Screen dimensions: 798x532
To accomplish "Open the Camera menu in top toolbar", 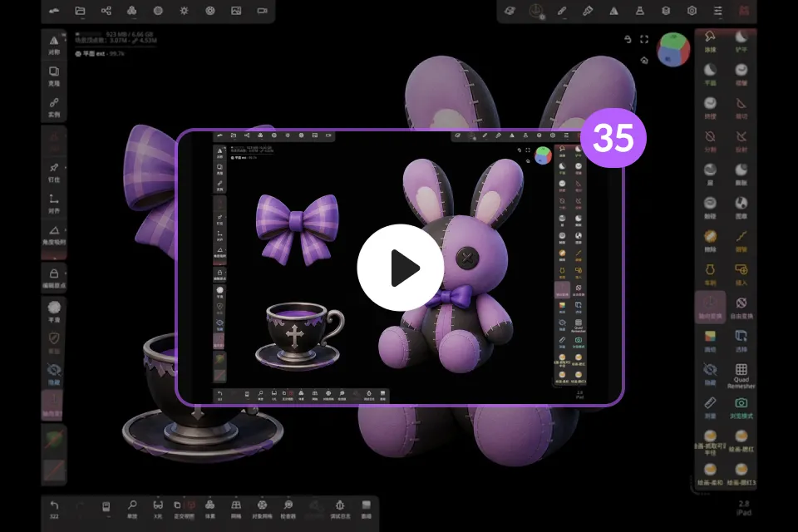I will click(x=262, y=11).
